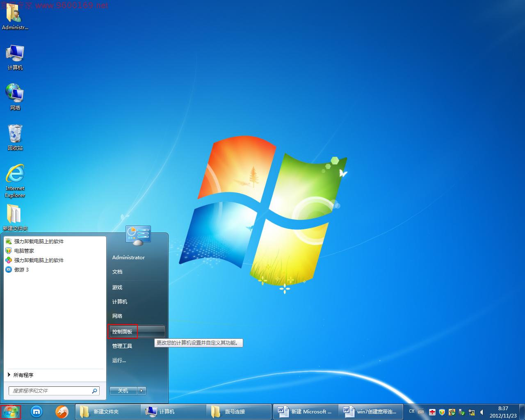
Task: Click the 拨号连接 taskbar icon
Action: tap(238, 411)
